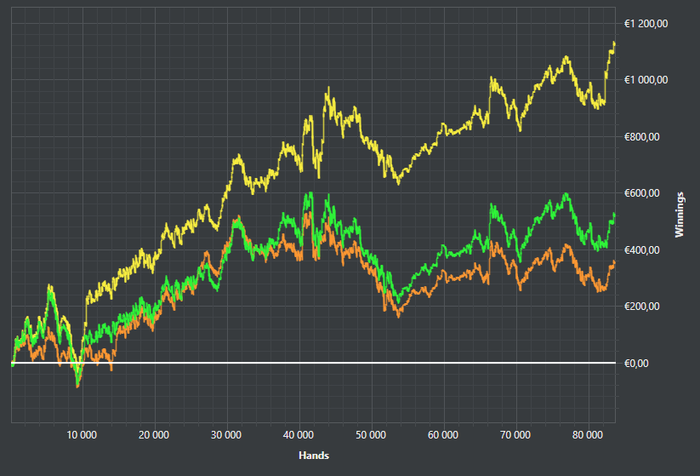Select the "60 000" hands axis label
Screen dimensions: 700x476
443,435
